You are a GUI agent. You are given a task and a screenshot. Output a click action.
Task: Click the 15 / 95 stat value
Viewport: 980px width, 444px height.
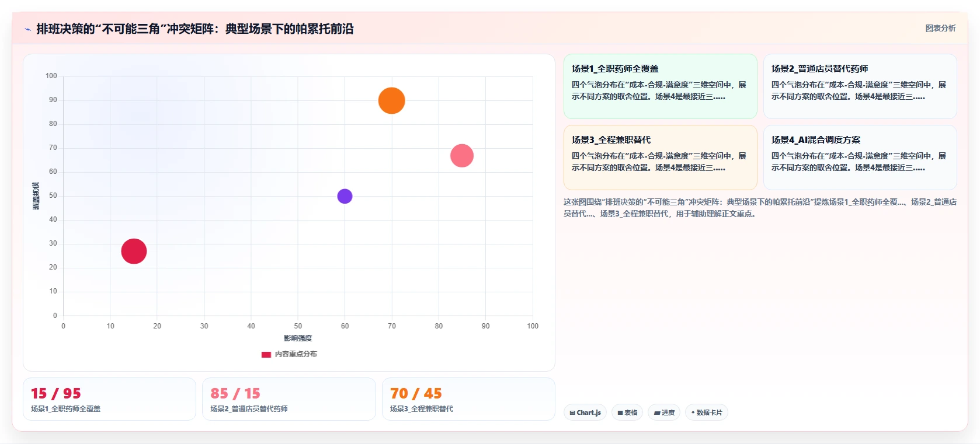click(x=56, y=393)
